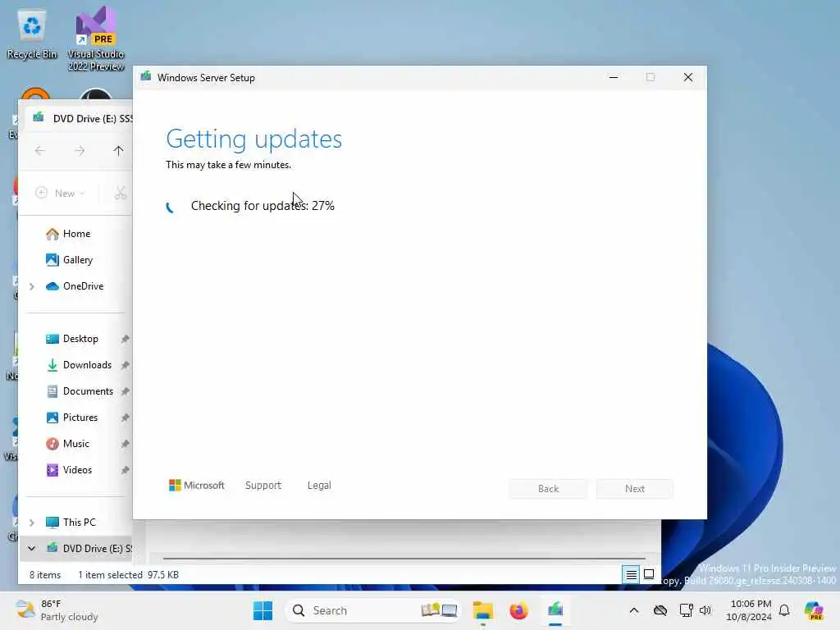This screenshot has height=630, width=840.
Task: Close the Windows Server Setup window
Action: coord(688,78)
